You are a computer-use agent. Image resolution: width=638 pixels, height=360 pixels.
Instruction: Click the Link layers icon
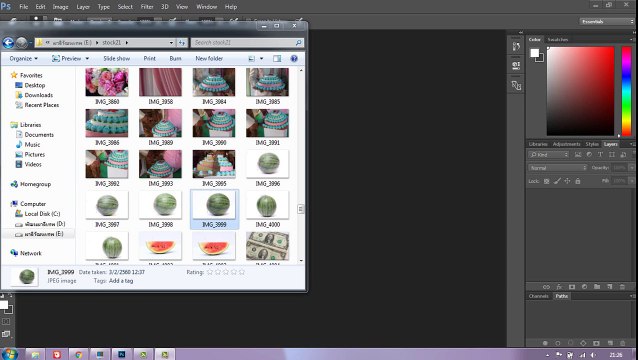546,287
